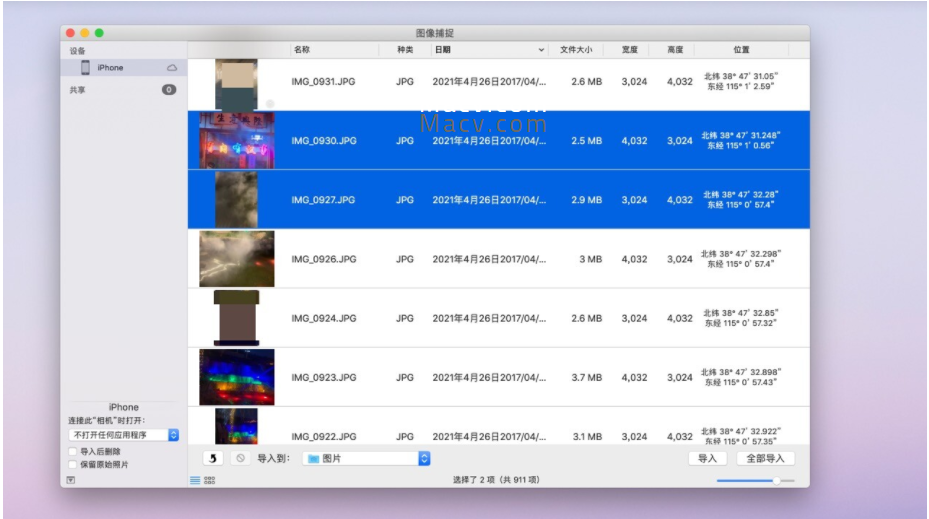This screenshot has width=929, height=519.
Task: Click the 日期 column sort chevron
Action: click(x=541, y=50)
